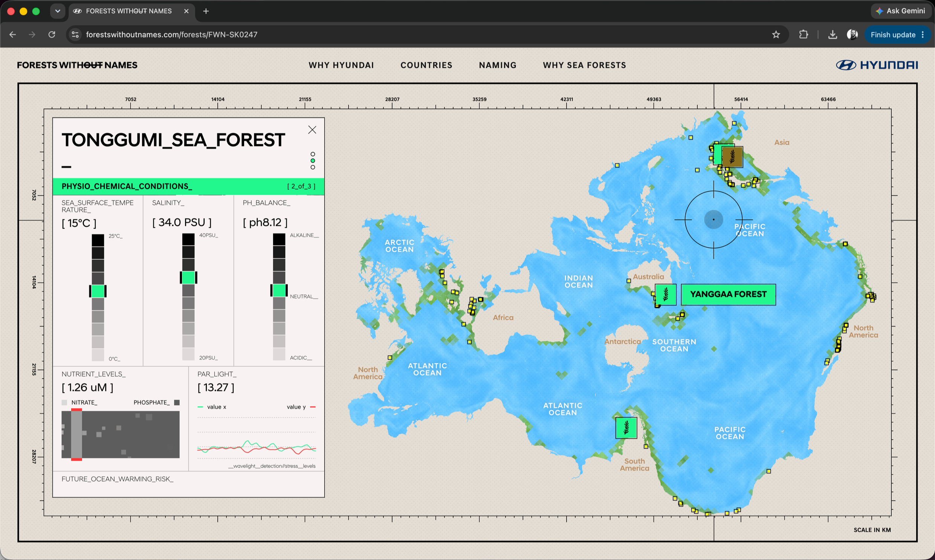Click the [ 34.0 PSU ] salinity value
Image resolution: width=935 pixels, height=560 pixels.
tap(182, 222)
